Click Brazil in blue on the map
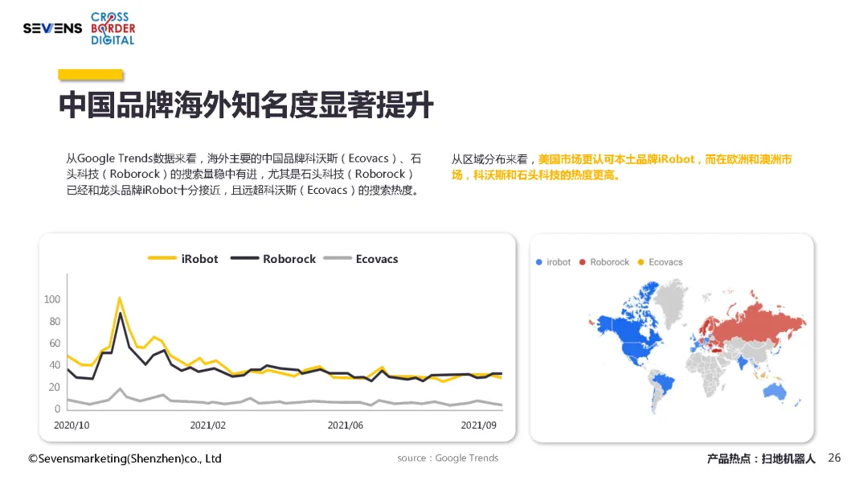868x489 pixels. coord(663,383)
